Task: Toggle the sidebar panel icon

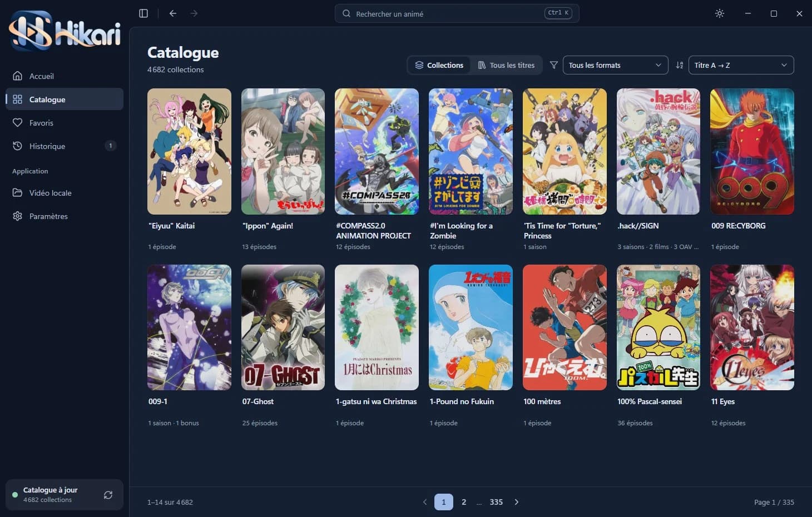Action: click(143, 13)
